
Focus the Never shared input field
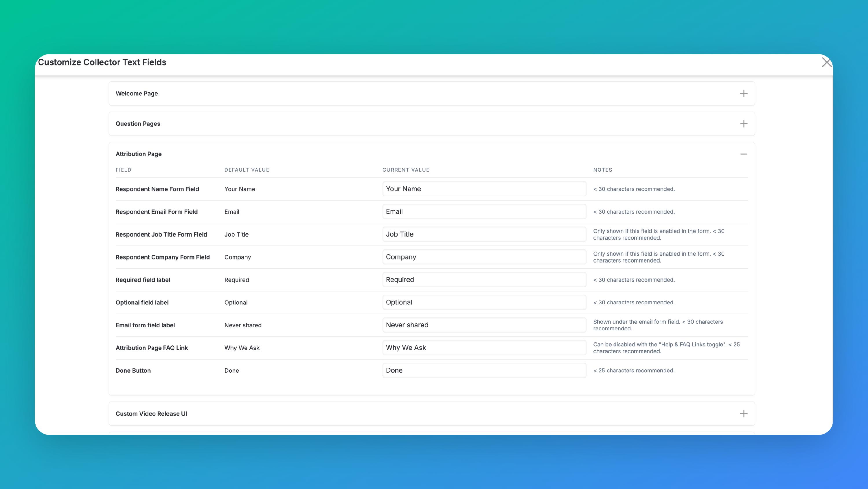pyautogui.click(x=484, y=325)
